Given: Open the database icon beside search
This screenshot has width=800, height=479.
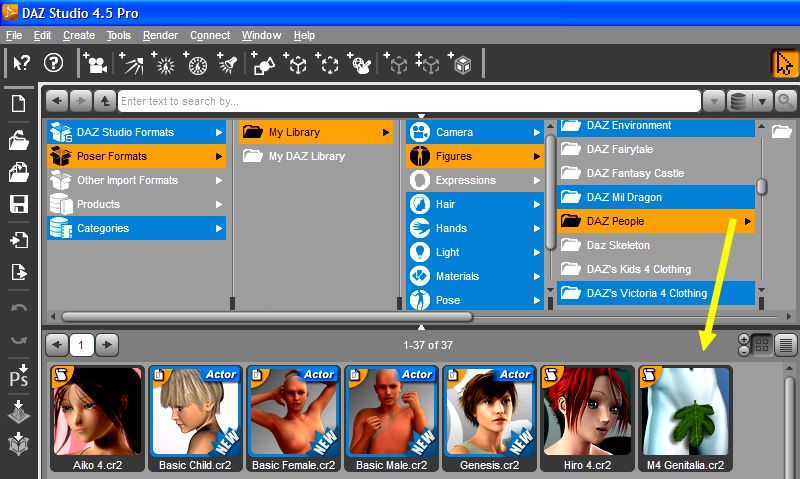Looking at the screenshot, I should (738, 101).
